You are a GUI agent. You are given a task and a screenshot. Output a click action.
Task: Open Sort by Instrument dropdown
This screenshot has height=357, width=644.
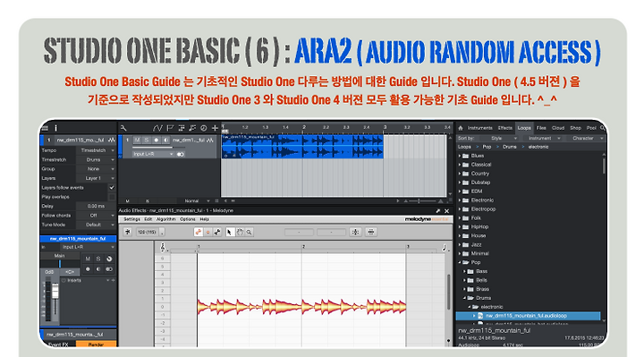point(542,139)
